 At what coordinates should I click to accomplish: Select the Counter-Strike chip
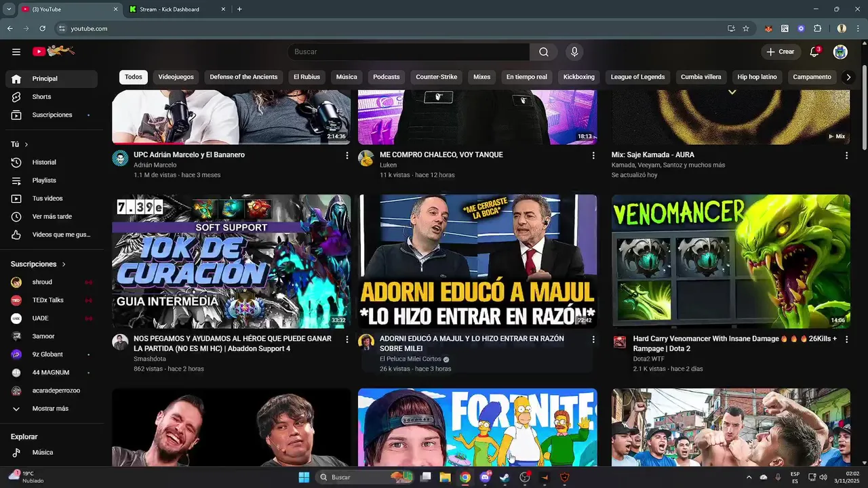click(436, 77)
